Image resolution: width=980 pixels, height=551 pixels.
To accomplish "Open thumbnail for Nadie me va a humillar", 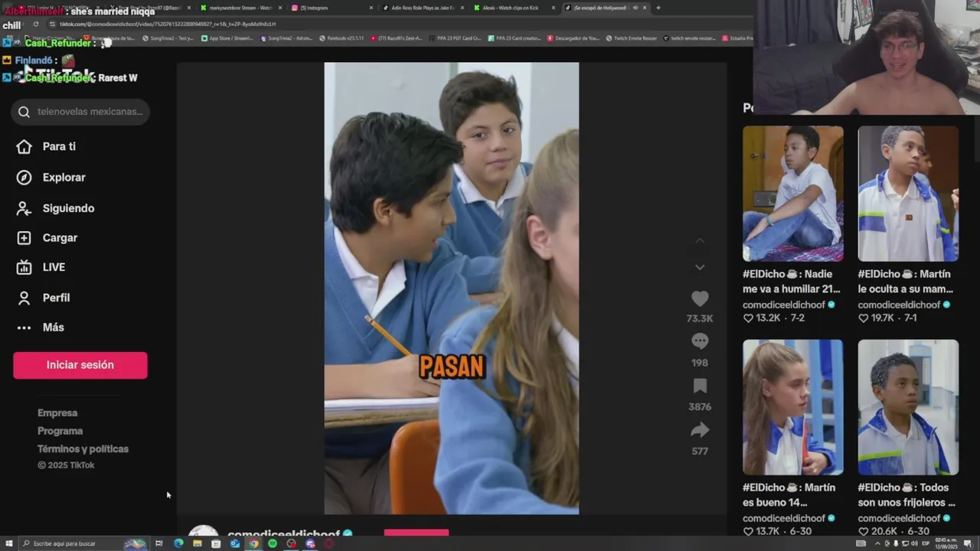I will tap(793, 194).
